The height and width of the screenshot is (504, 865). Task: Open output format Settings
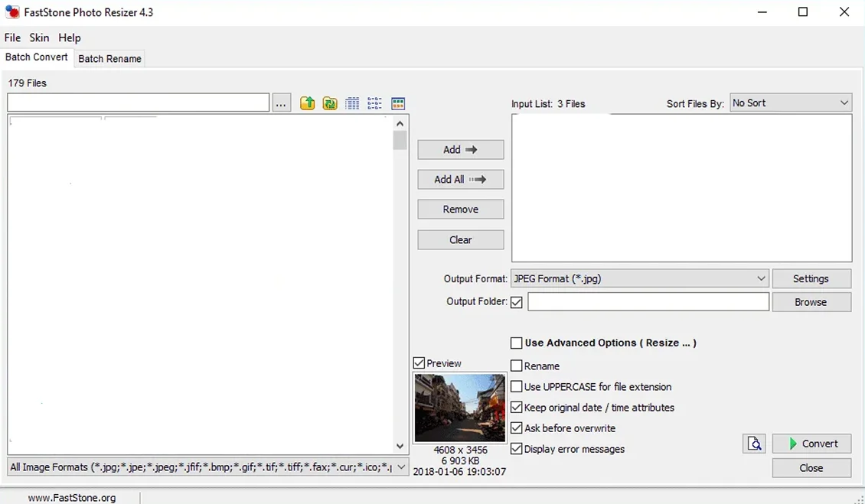[x=811, y=278]
